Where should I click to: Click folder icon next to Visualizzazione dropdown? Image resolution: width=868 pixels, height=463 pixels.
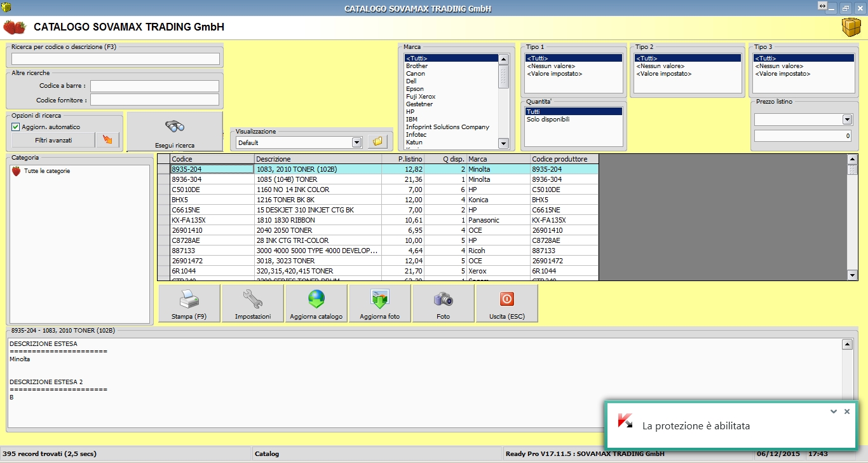(377, 142)
